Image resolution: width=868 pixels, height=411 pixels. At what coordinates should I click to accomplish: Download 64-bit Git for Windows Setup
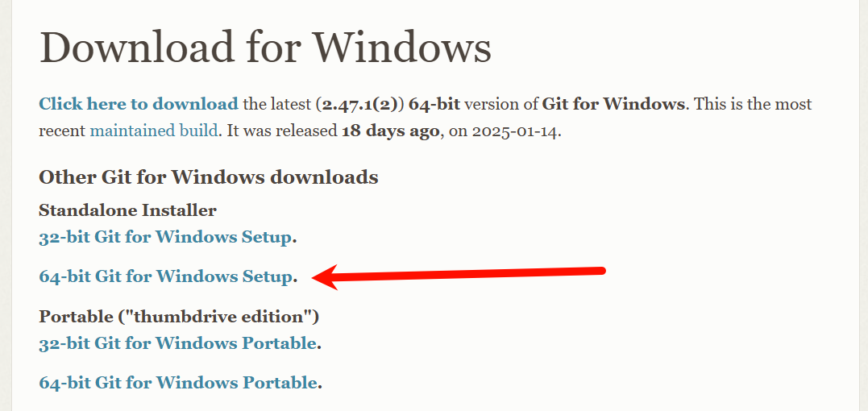click(165, 276)
